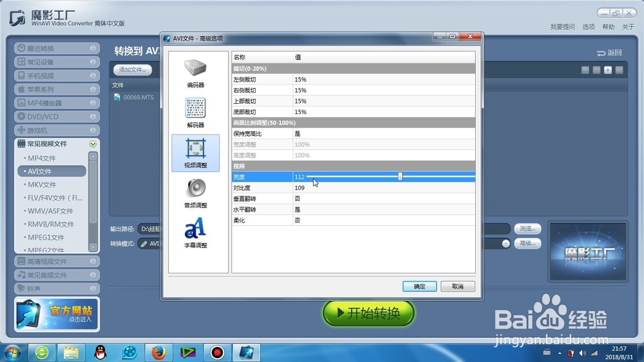Click the 高级 advanced button
The width and height of the screenshot is (644, 362).
(x=527, y=243)
